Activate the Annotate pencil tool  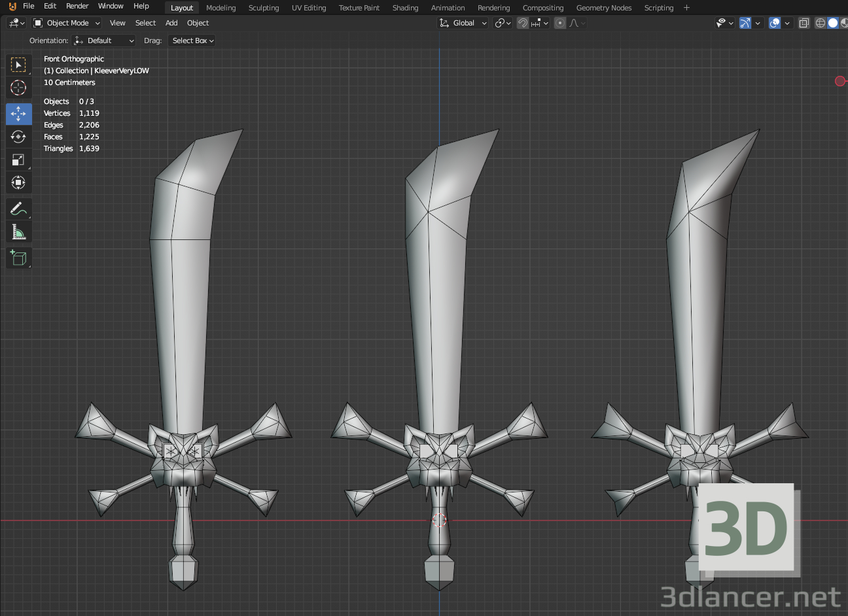[x=18, y=209]
